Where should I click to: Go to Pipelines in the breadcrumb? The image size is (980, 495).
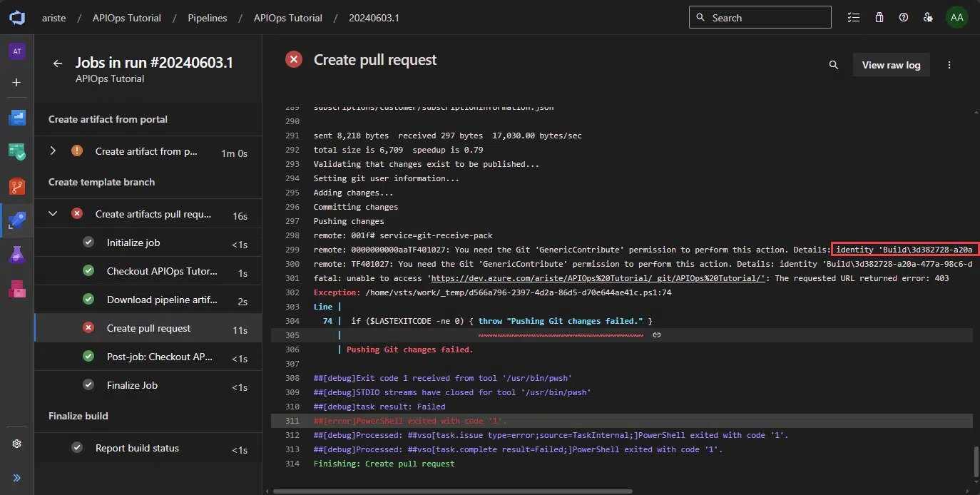point(207,17)
